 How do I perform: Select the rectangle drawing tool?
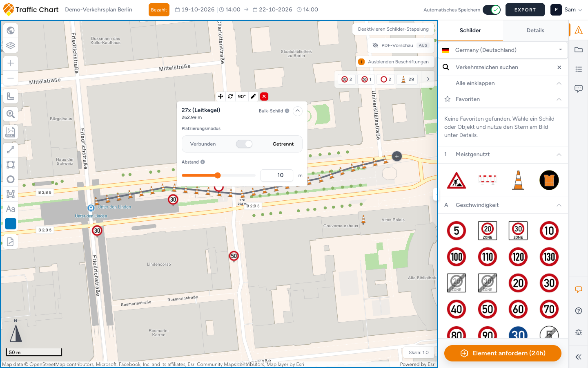coord(11,165)
